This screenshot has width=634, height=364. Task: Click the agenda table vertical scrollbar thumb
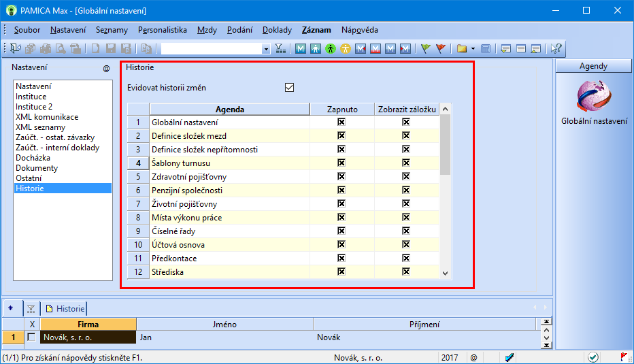tap(445, 145)
